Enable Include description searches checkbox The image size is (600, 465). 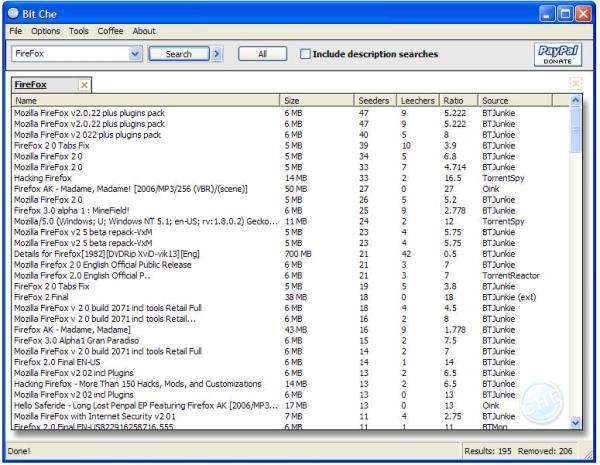[305, 54]
